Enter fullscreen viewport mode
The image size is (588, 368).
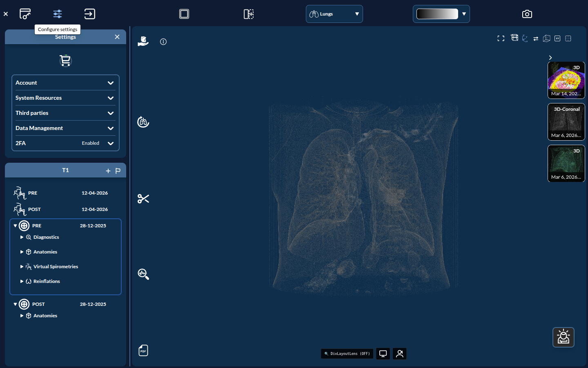click(501, 38)
